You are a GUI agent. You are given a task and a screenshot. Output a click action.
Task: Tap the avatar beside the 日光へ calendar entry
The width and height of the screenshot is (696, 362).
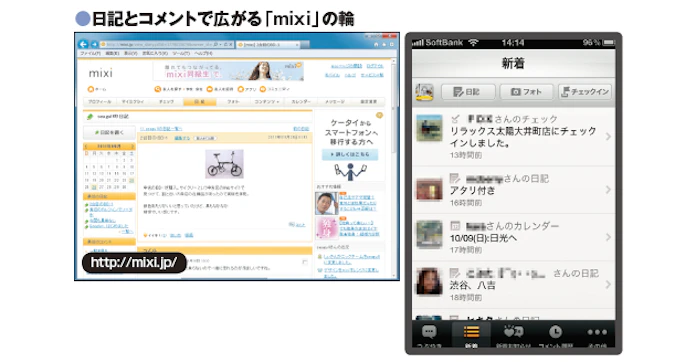(429, 234)
